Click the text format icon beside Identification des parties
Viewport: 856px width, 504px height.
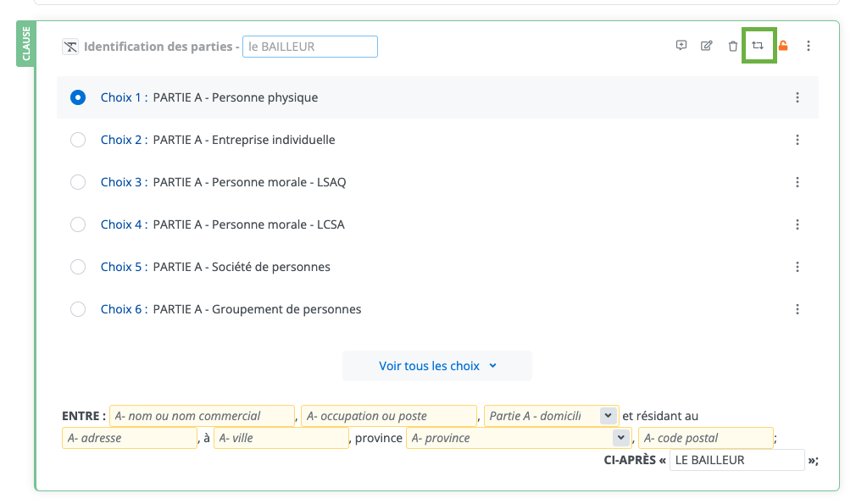[70, 47]
